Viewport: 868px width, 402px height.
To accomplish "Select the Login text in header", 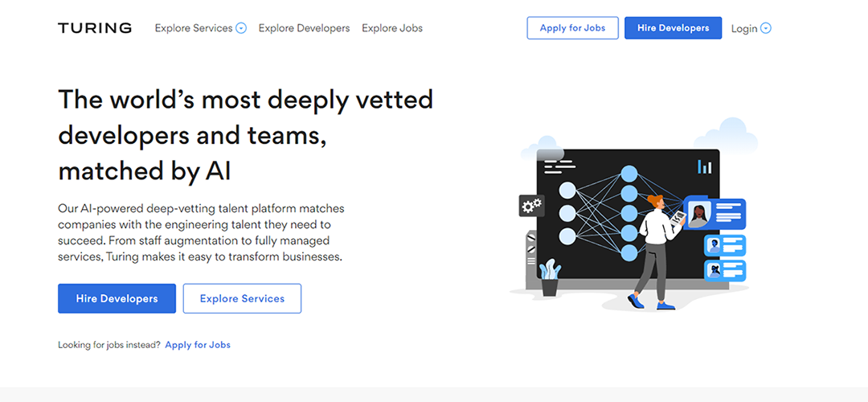I will click(x=744, y=29).
